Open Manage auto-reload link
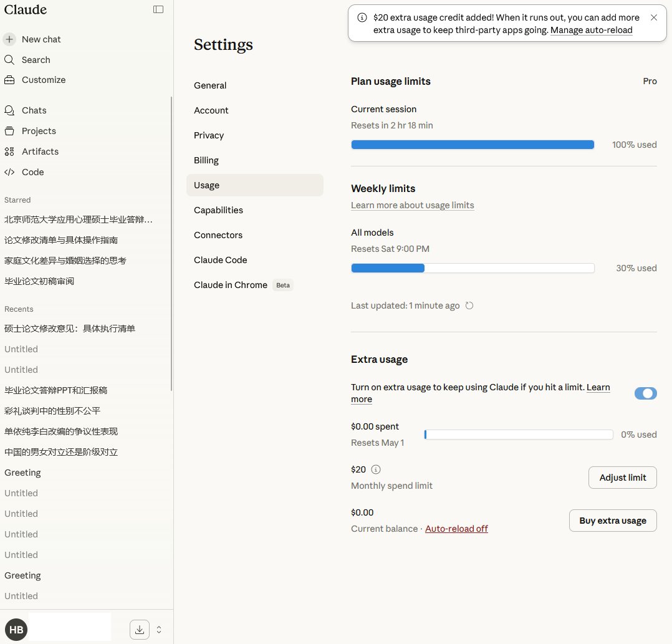672x644 pixels. coord(591,30)
